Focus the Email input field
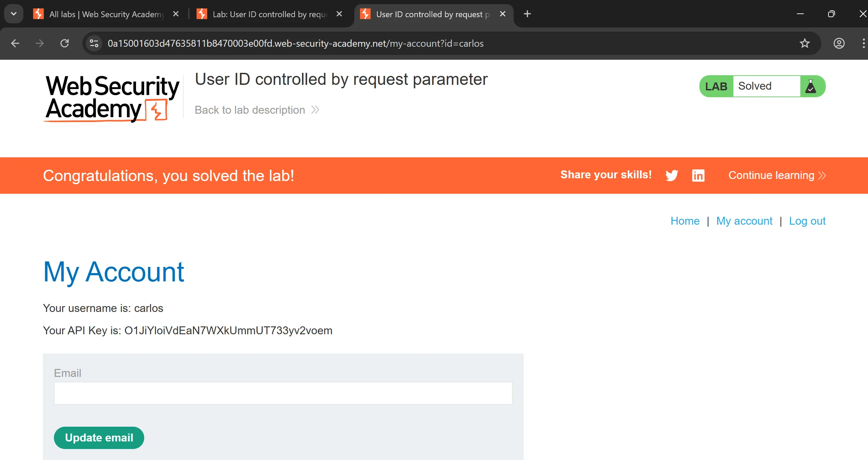 [283, 393]
